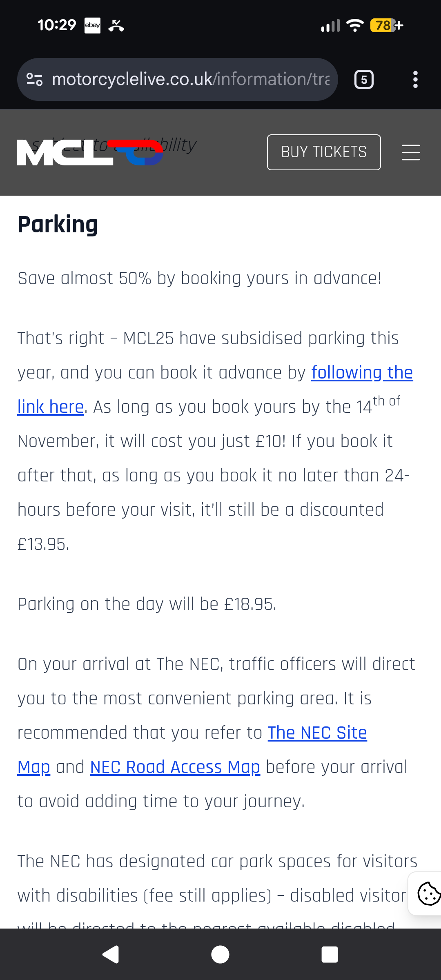
Task: Tap the Wi-Fi status icon
Action: tap(354, 25)
